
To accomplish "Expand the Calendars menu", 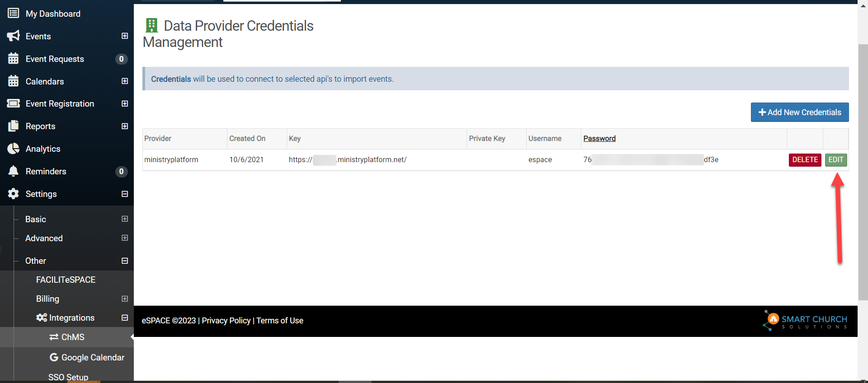I will 125,81.
